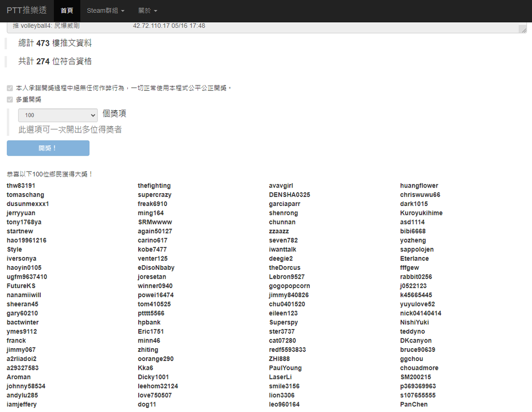Click the winner name jimmy840826
Image resolution: width=532 pixels, height=412 pixels.
pyautogui.click(x=289, y=295)
